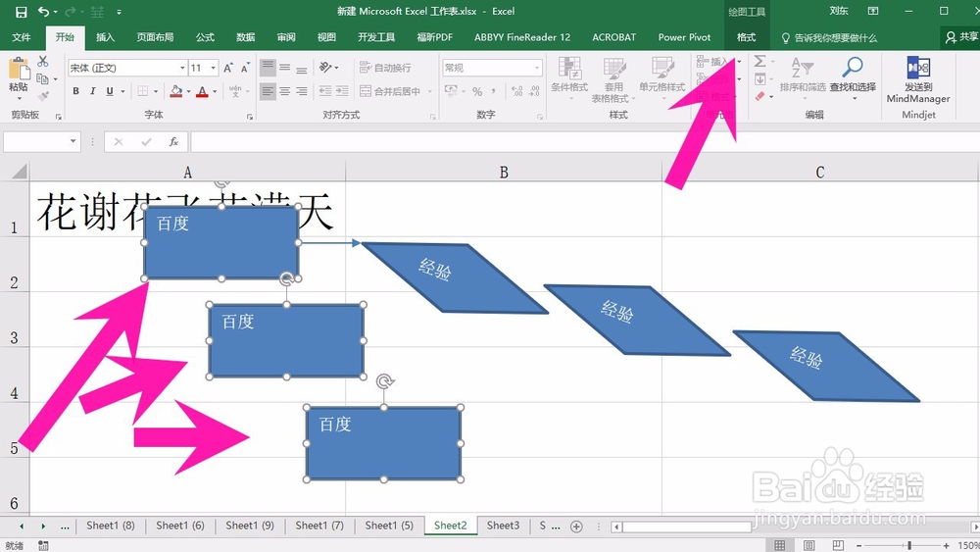The width and height of the screenshot is (980, 552).
Task: Undo the last action
Action: coord(43,11)
